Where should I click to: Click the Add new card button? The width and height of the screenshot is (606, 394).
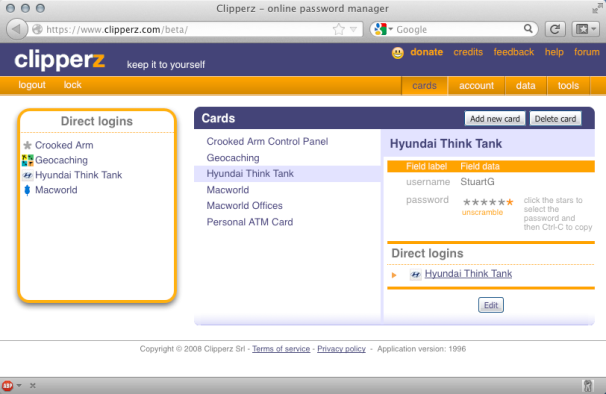click(x=495, y=119)
